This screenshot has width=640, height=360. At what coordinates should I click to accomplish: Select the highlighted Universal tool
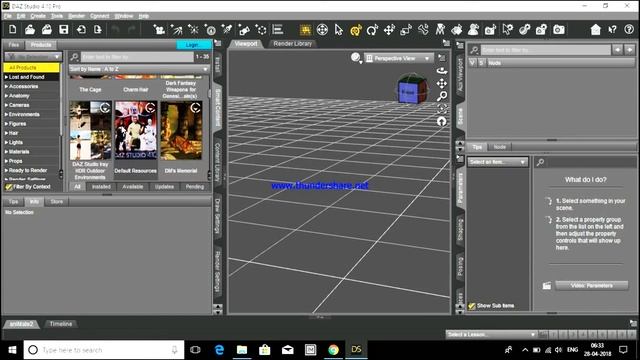356,30
